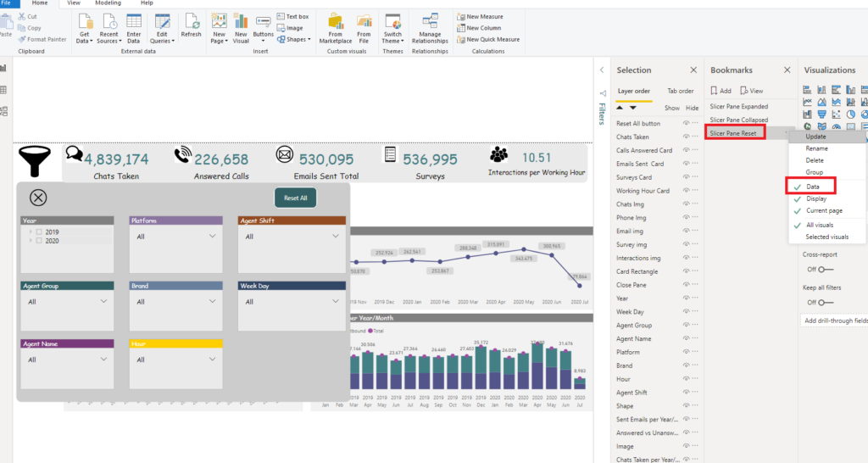Click Show in the Selection pane
The image size is (868, 463).
(671, 108)
